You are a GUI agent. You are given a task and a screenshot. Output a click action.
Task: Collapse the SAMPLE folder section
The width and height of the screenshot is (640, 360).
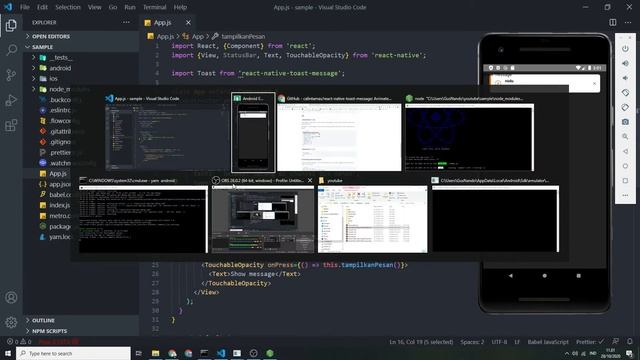[81, 47]
